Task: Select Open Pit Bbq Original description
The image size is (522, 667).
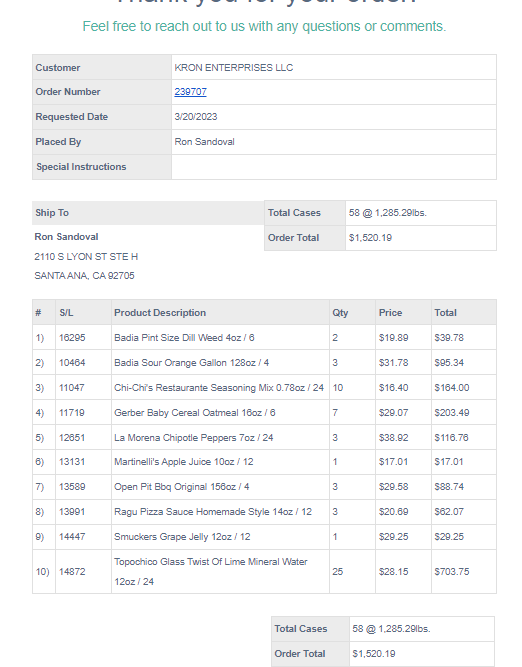Action: (182, 487)
